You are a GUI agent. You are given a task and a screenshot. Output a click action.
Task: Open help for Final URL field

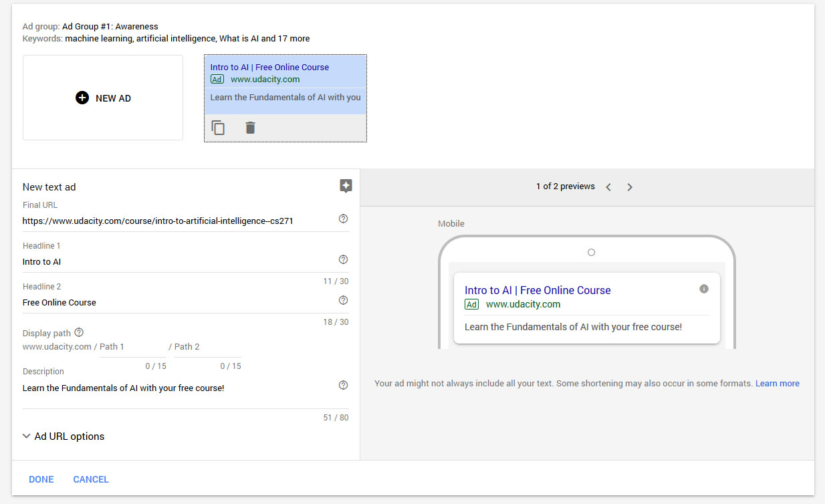pos(344,219)
